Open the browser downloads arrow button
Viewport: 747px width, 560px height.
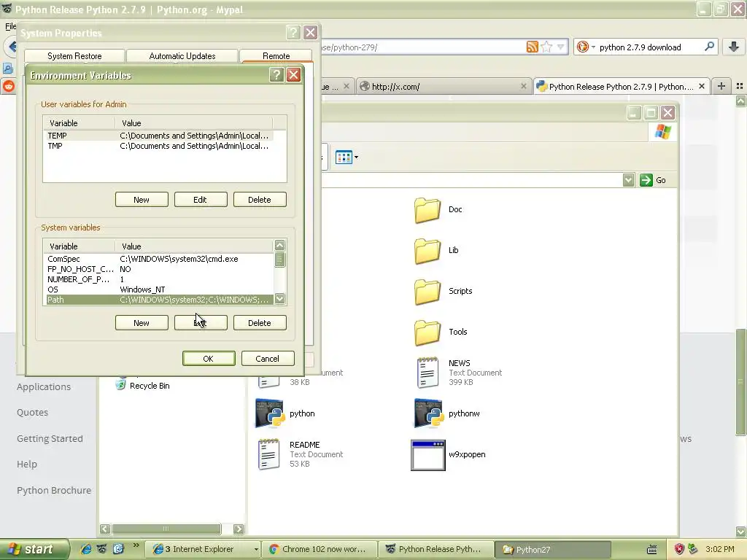734,47
